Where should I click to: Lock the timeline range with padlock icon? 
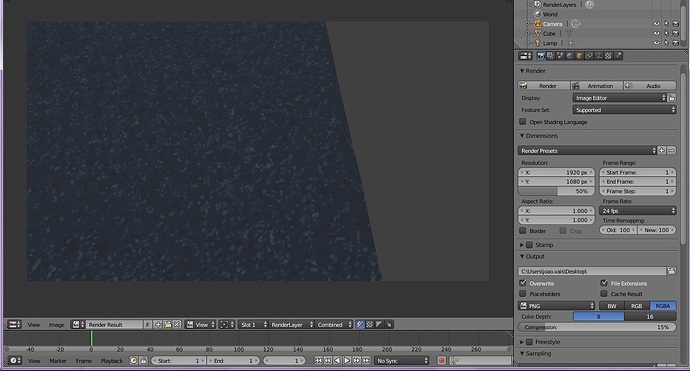pyautogui.click(x=143, y=360)
